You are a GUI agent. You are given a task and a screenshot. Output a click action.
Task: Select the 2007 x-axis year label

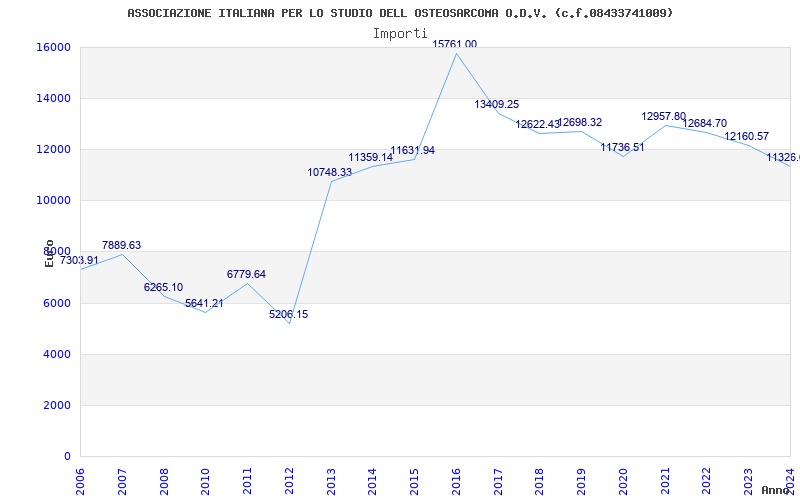[122, 481]
